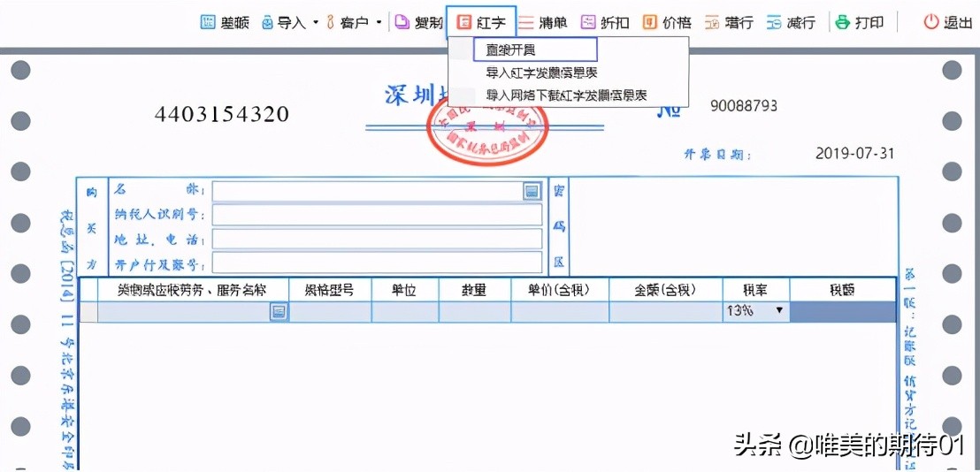Print the invoice using 打印
The width and height of the screenshot is (980, 472).
tap(856, 22)
